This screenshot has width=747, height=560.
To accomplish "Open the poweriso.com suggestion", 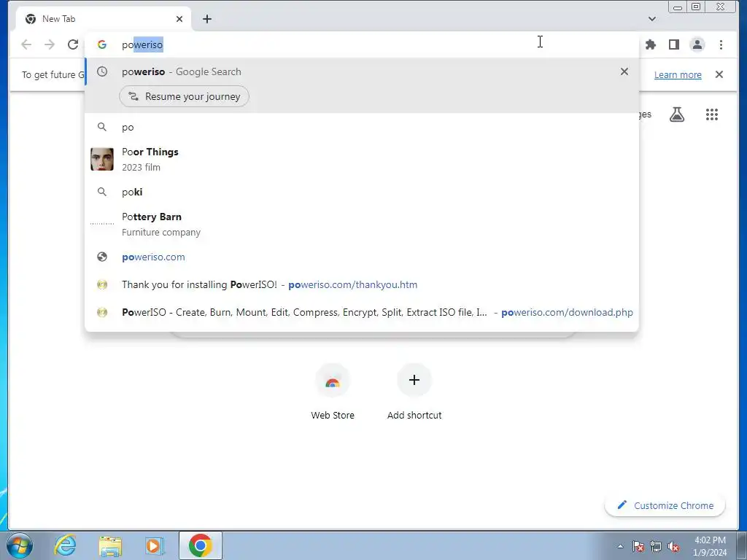I will pos(362,257).
